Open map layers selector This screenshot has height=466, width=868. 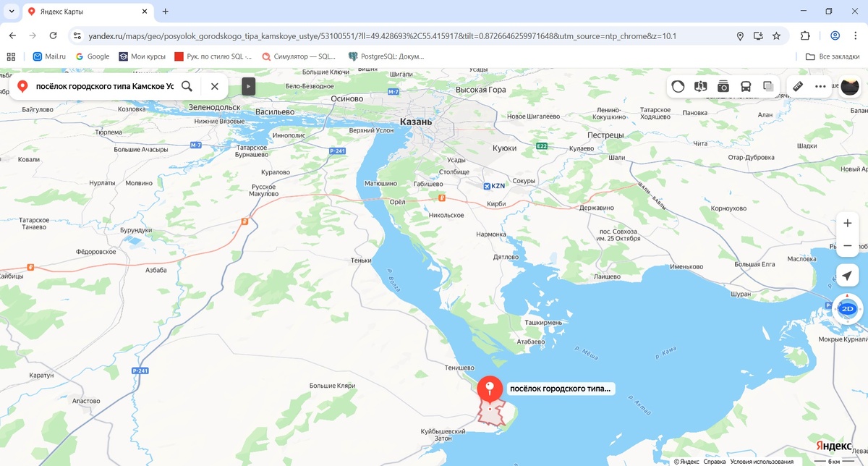(768, 86)
